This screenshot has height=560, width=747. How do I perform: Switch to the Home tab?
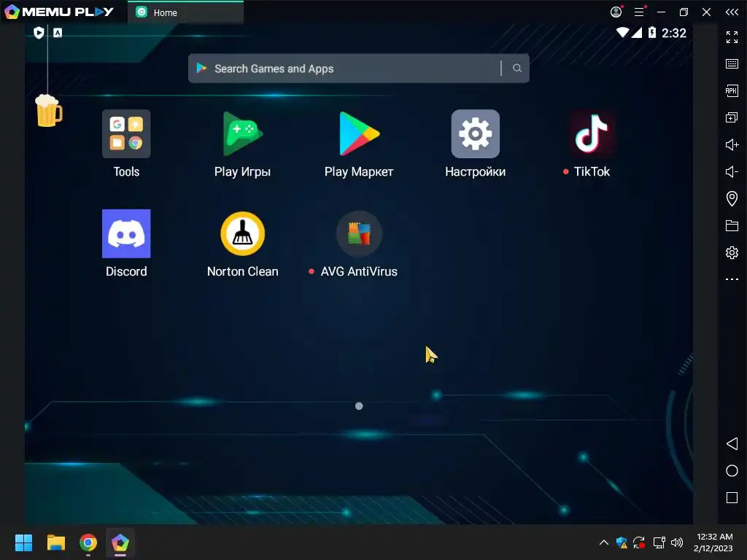pos(186,12)
